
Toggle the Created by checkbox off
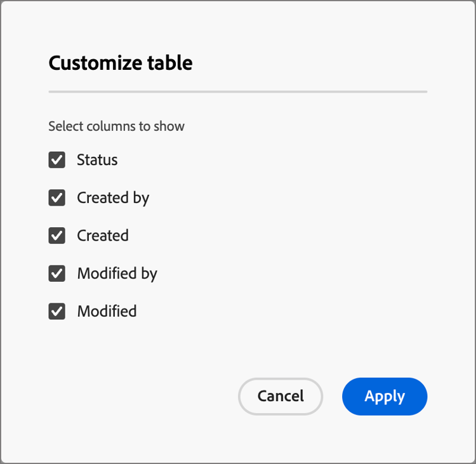tap(57, 198)
